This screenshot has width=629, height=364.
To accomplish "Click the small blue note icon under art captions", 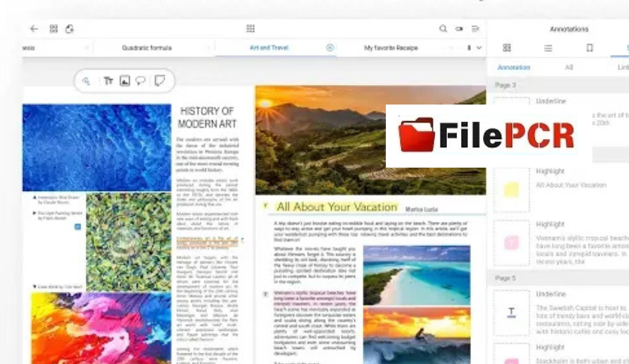I will (x=77, y=227).
